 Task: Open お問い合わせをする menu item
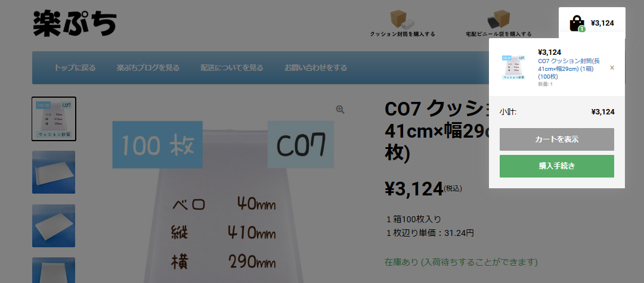tap(316, 68)
